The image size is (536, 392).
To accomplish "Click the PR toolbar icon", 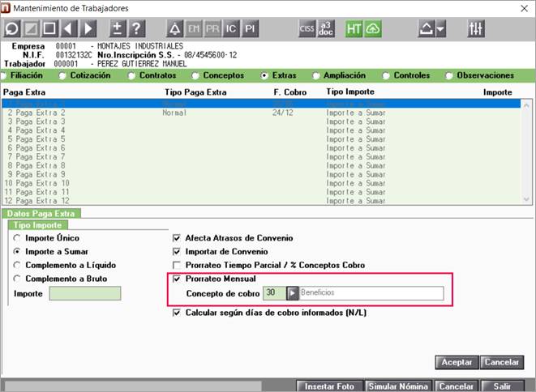I will pos(212,28).
